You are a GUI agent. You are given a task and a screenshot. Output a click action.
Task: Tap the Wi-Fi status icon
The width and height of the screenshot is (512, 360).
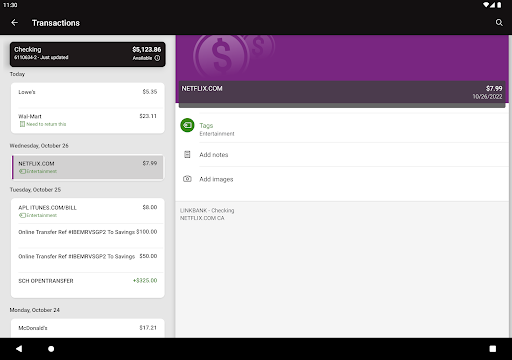tap(486, 5)
